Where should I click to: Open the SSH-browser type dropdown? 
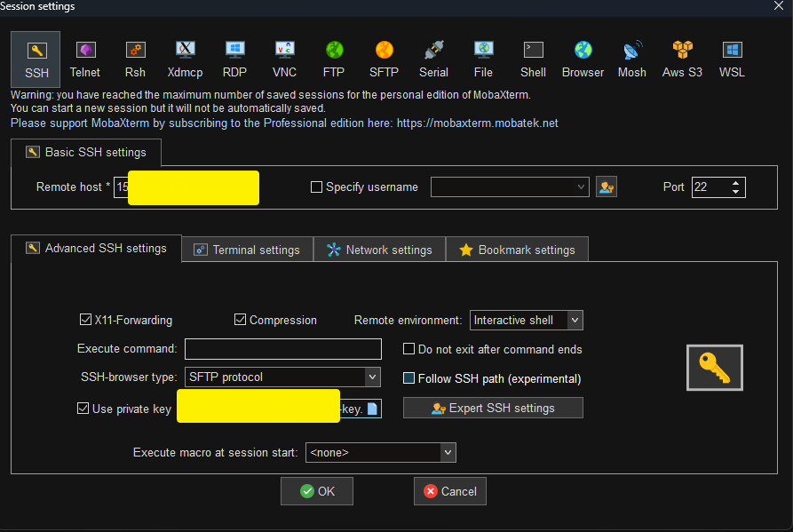click(x=372, y=377)
